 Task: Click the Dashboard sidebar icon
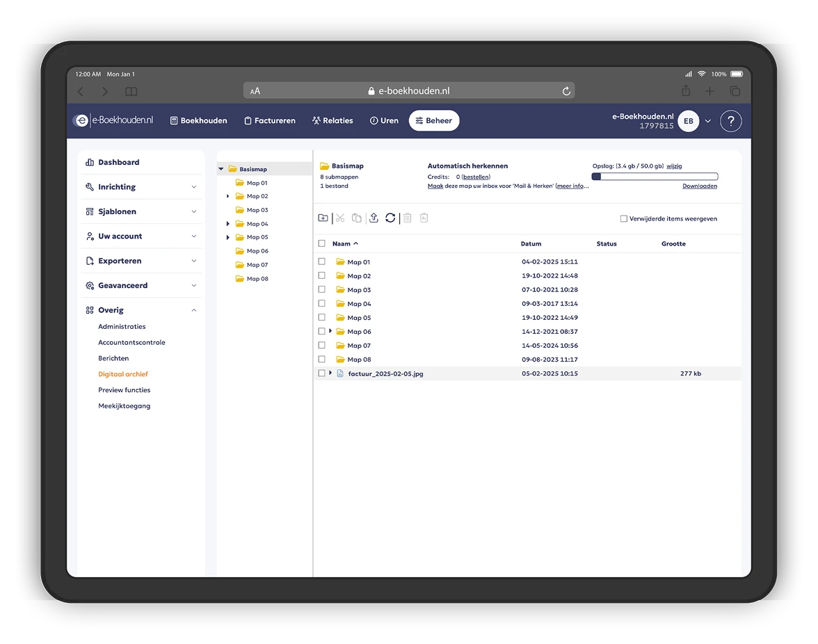pos(90,162)
